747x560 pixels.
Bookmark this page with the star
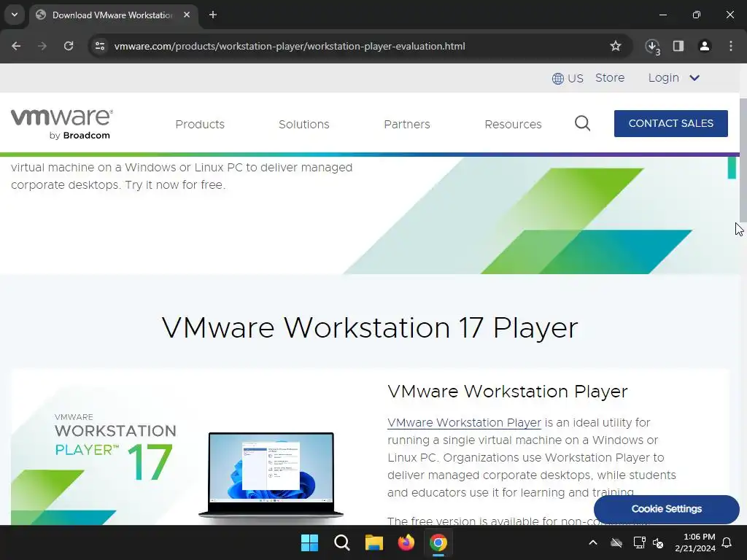616,46
